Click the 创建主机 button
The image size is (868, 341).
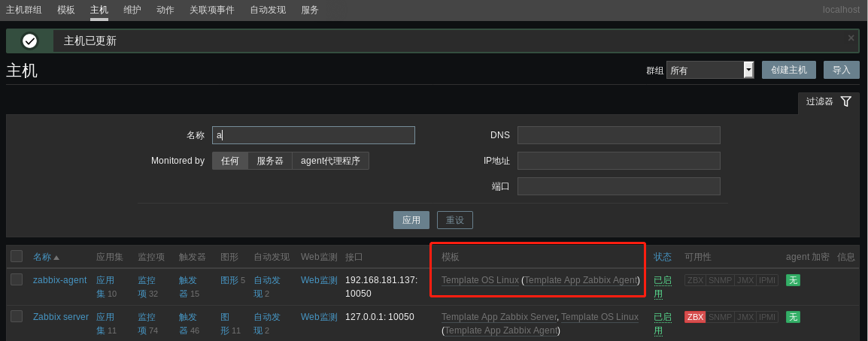pos(789,70)
